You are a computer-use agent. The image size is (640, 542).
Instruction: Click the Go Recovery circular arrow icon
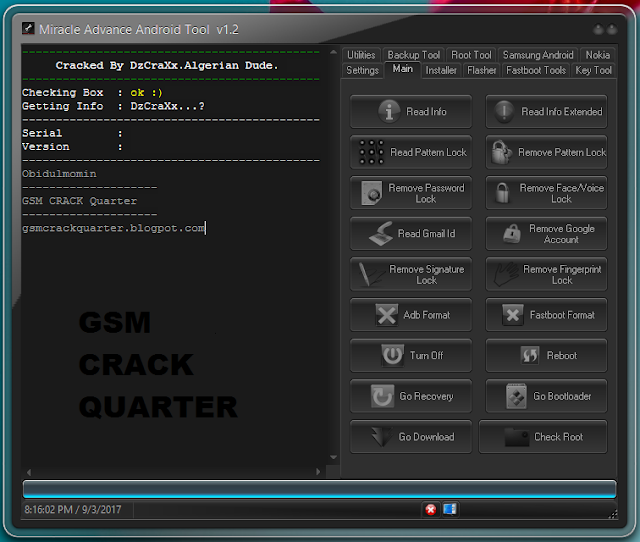click(x=382, y=396)
